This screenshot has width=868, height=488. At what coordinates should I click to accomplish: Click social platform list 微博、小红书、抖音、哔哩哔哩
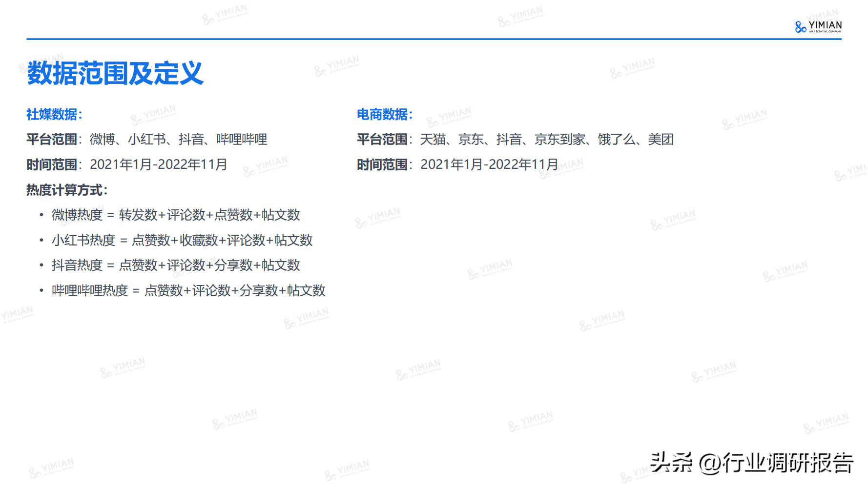pos(178,140)
